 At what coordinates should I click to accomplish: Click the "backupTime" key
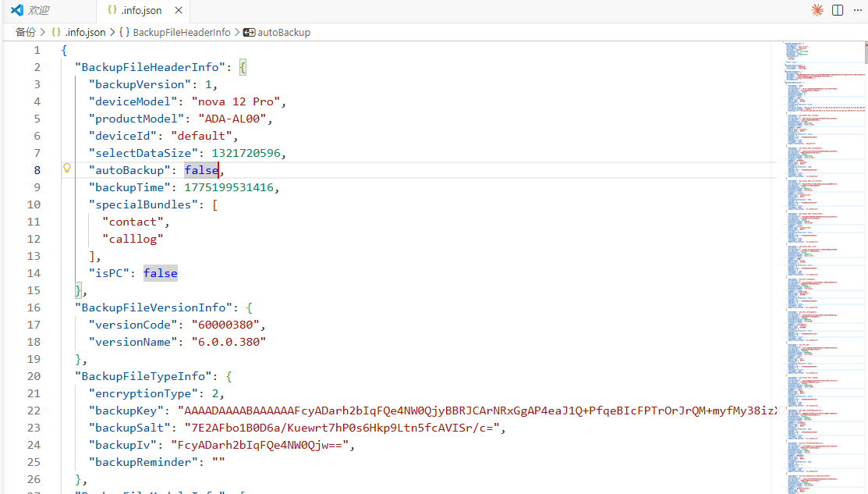pyautogui.click(x=129, y=187)
